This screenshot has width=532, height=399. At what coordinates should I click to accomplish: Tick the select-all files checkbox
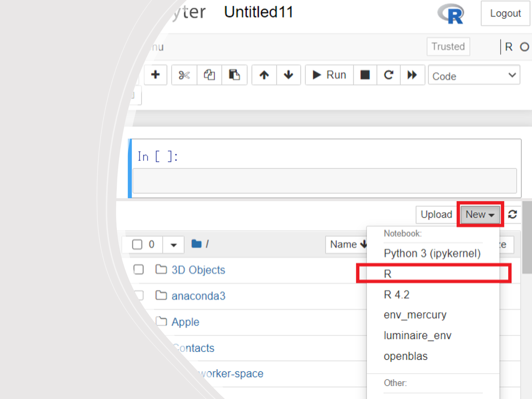point(137,244)
